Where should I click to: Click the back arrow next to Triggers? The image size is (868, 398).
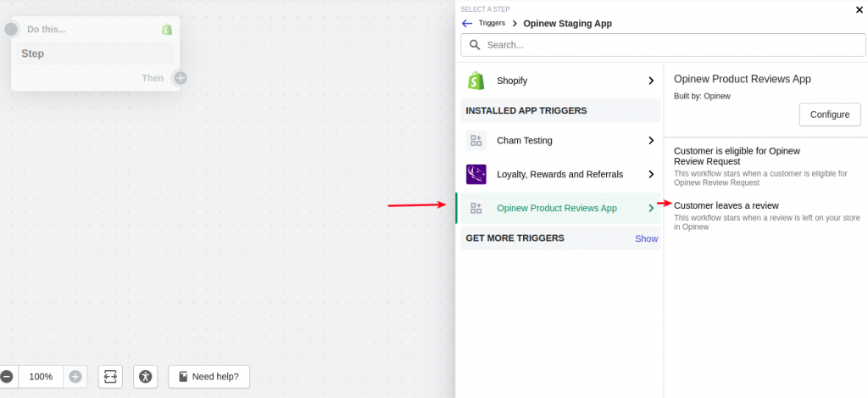tap(467, 23)
